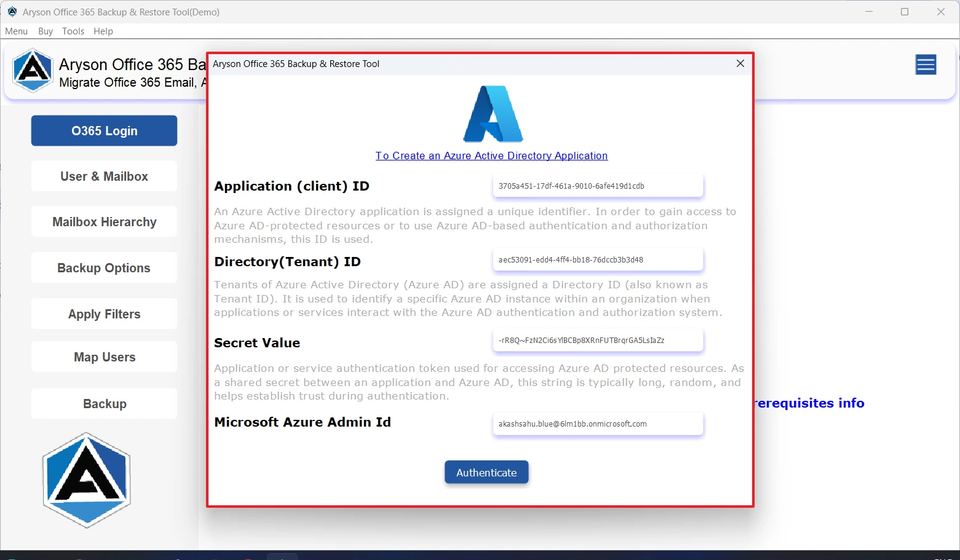Maximize the main Aryson window

[905, 12]
